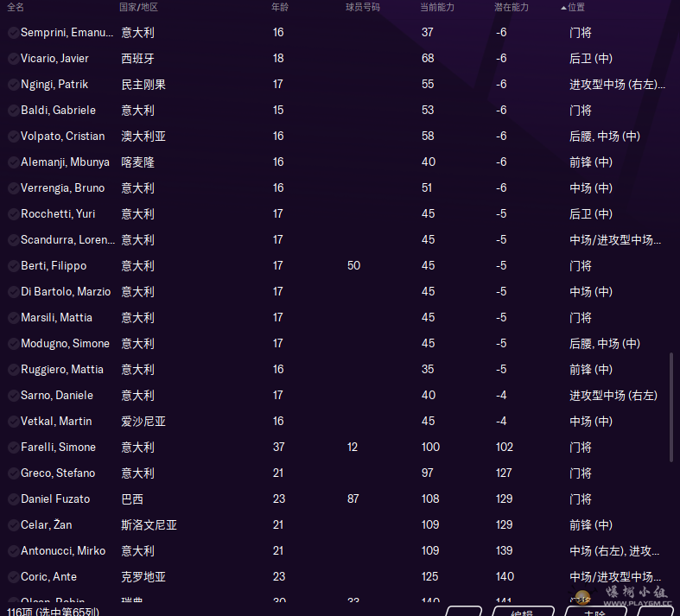
Task: Click the vertical scrollbar thumb on the right
Action: coord(671,407)
